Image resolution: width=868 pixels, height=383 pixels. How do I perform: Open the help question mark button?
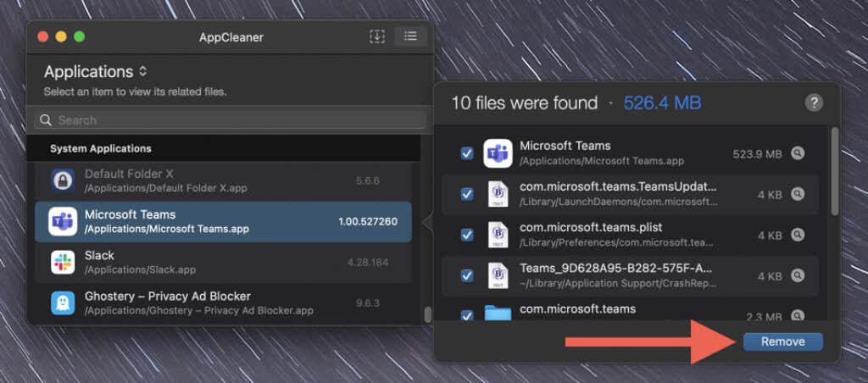tap(813, 103)
